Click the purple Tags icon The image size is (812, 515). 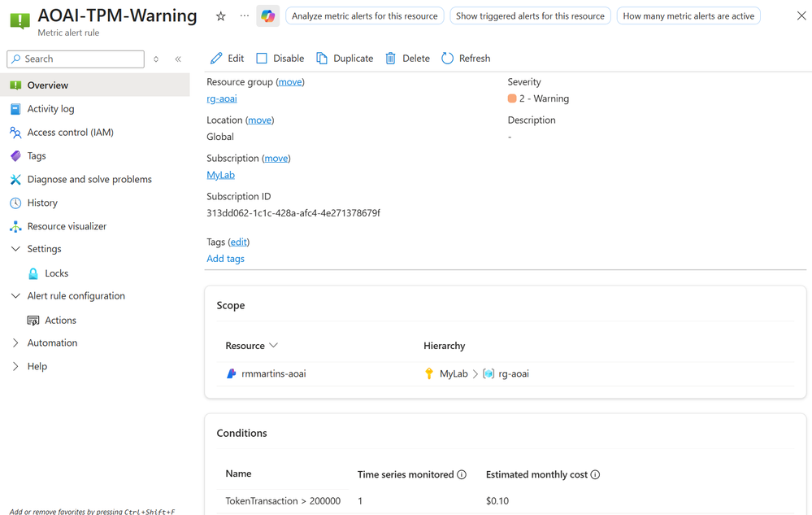(x=15, y=156)
